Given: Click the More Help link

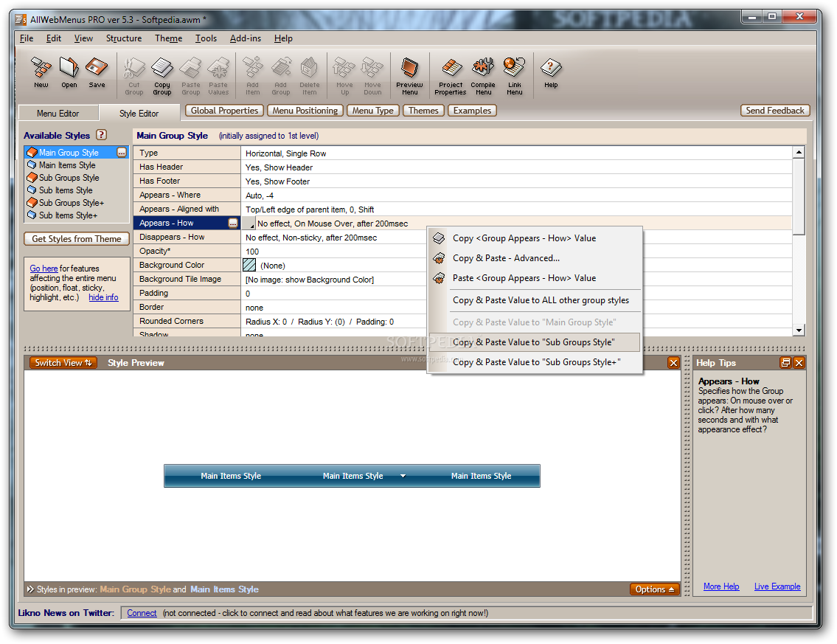Looking at the screenshot, I should [x=721, y=586].
